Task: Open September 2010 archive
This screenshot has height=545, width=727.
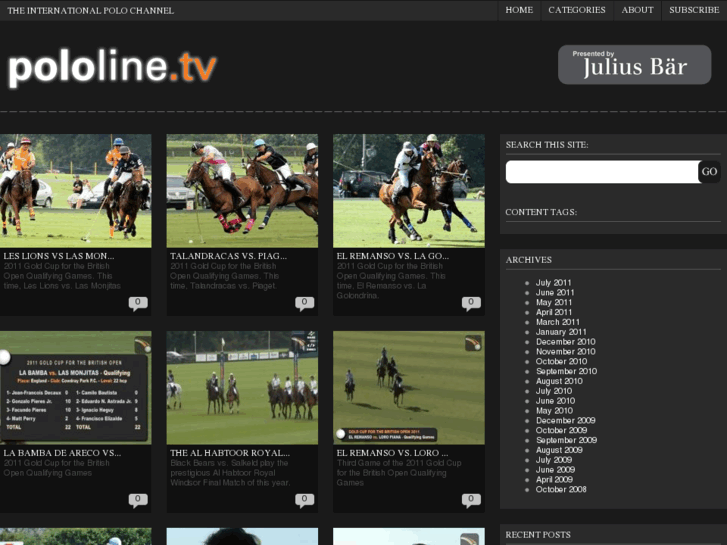Action: pos(567,371)
